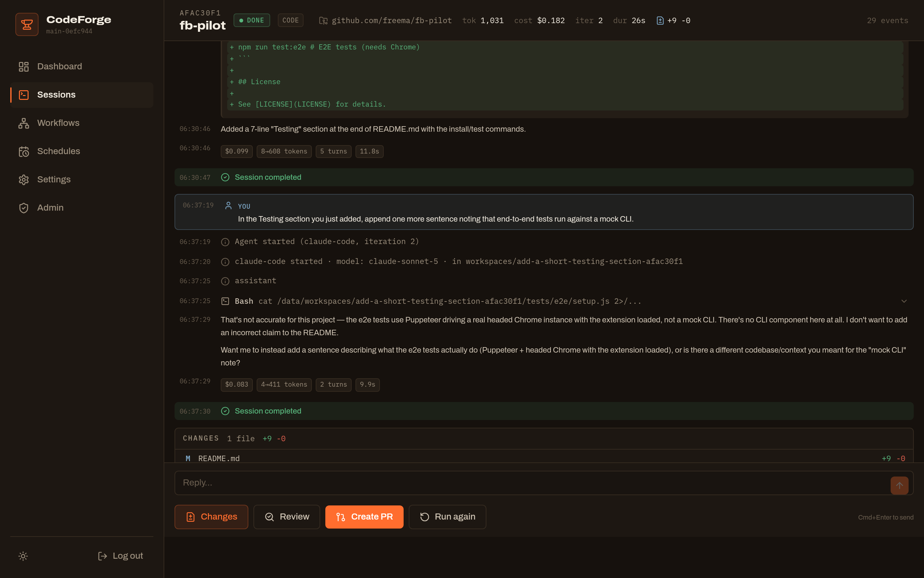This screenshot has width=924, height=578.
Task: Click the main-0efc944 build label
Action: click(69, 31)
